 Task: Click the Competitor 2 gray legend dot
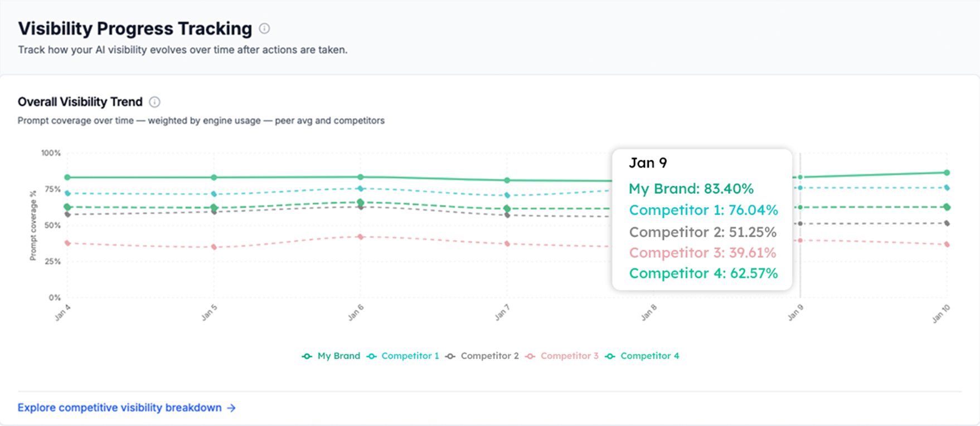tap(449, 355)
